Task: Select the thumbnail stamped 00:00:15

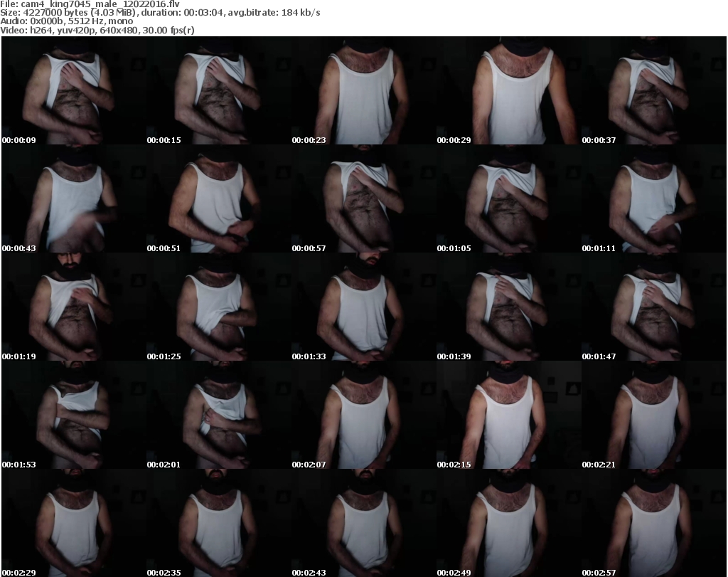Action: pyautogui.click(x=219, y=90)
